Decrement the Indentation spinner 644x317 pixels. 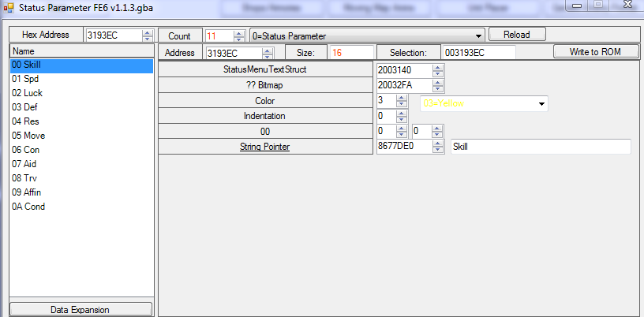point(401,120)
